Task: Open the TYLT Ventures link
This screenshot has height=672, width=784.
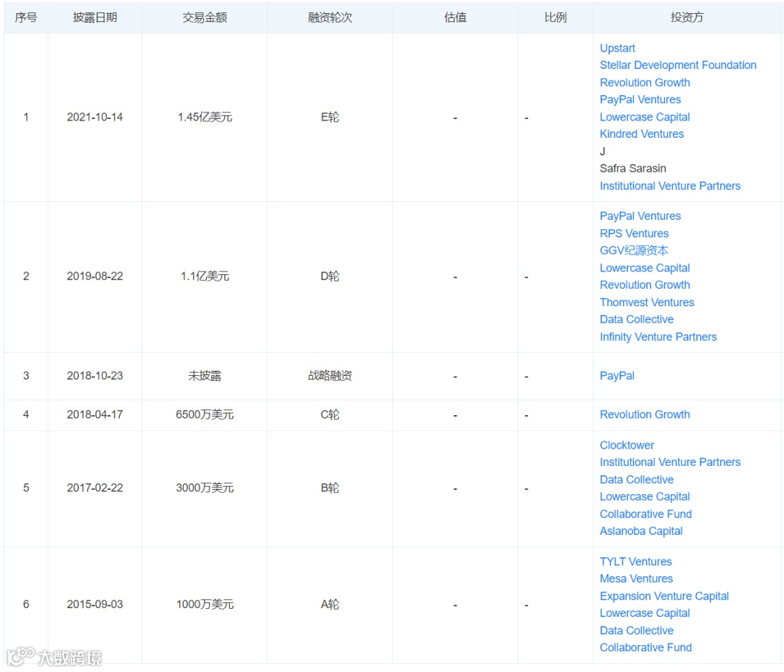Action: click(x=635, y=562)
